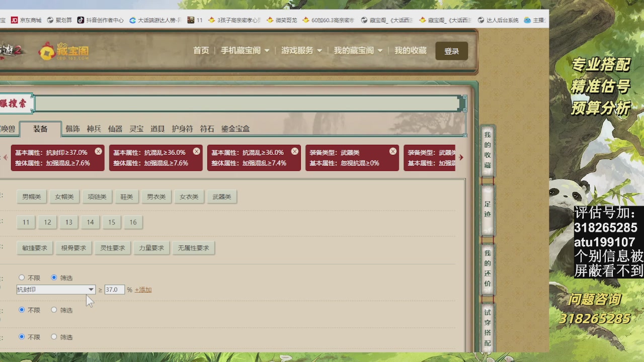Switch to the 灵宝 tab

[x=136, y=129]
